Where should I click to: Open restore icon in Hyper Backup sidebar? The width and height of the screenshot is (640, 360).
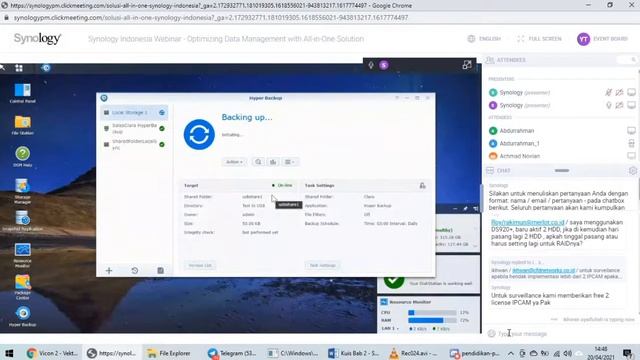pyautogui.click(x=135, y=271)
